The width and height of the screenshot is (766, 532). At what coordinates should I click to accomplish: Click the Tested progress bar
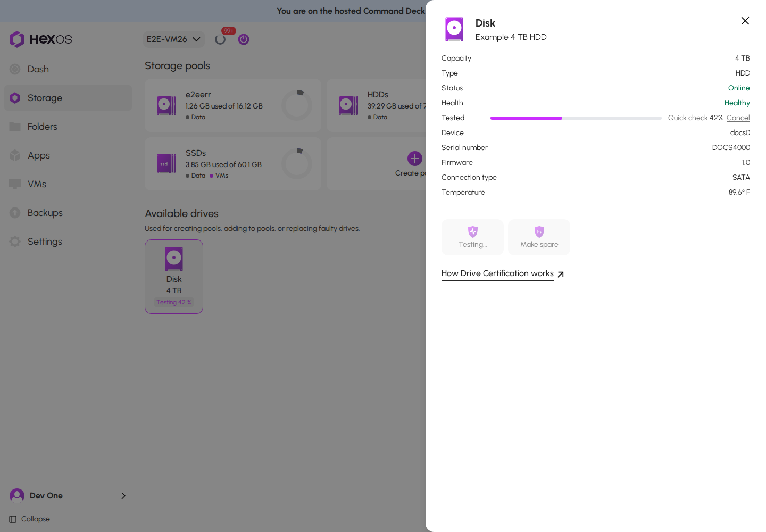pyautogui.click(x=576, y=118)
